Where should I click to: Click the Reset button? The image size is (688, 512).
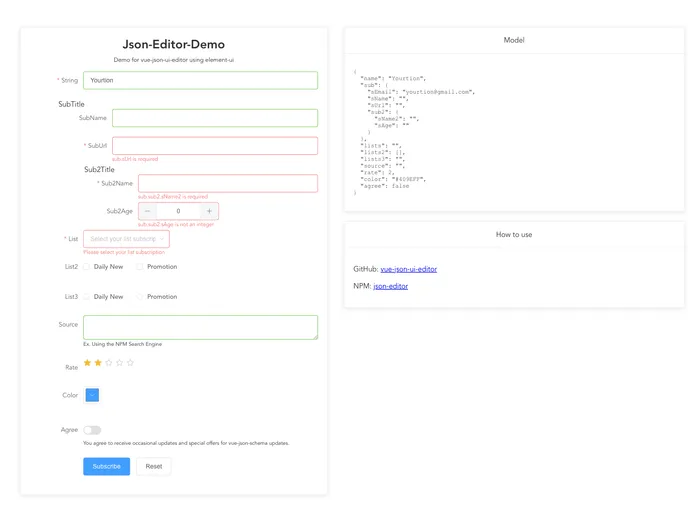154,466
